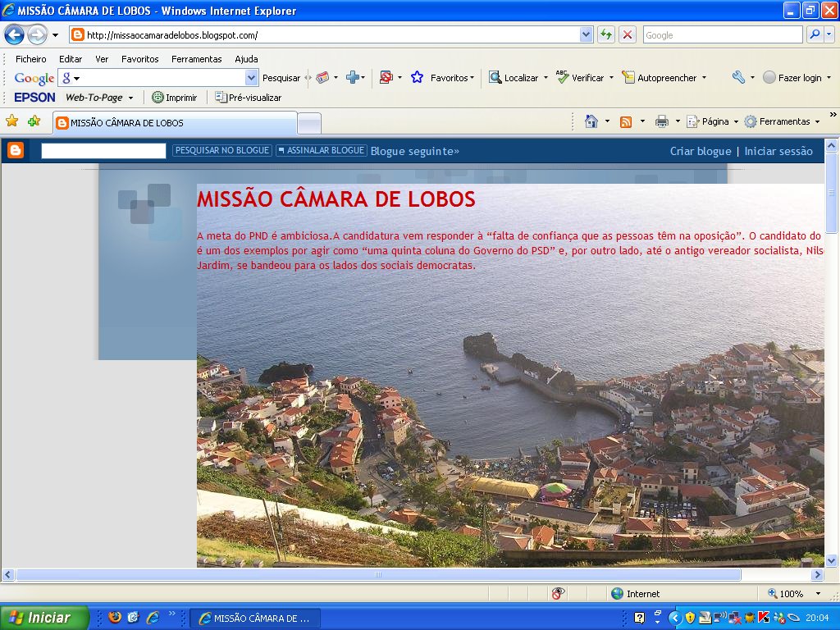Click the yellow security shield tray icon

coord(690,618)
